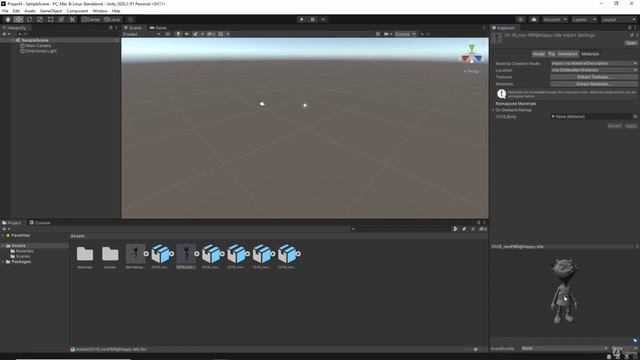Open the Location dropdown
Image resolution: width=640 pixels, height=360 pixels.
pyautogui.click(x=594, y=70)
